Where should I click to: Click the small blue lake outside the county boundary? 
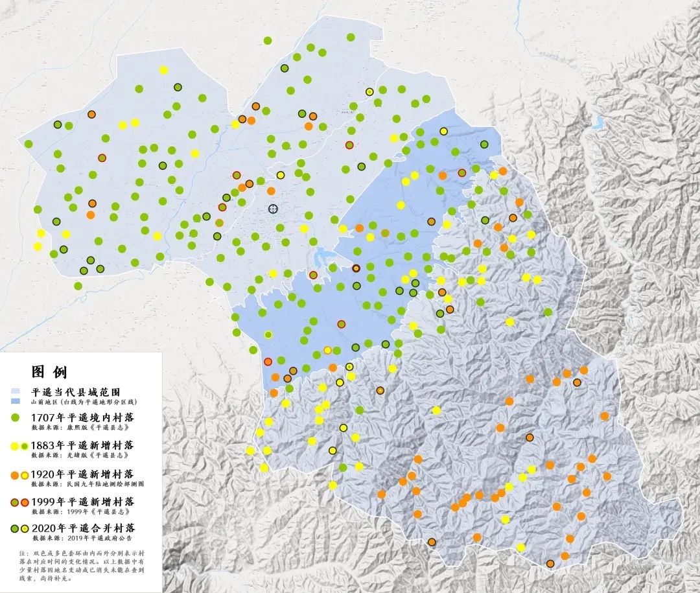[x=598, y=121]
